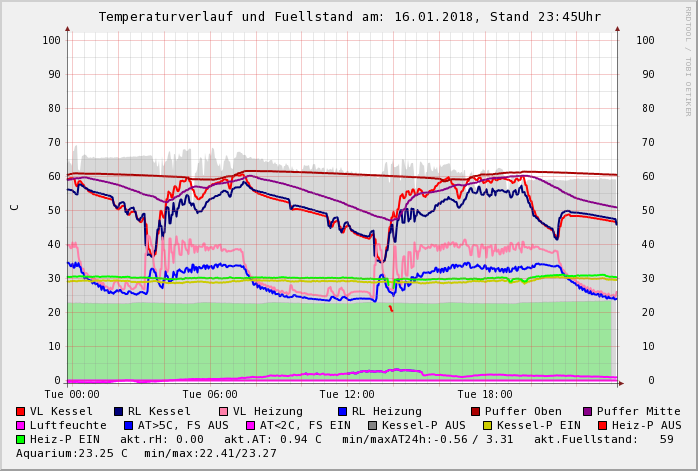Select the magenta Luftfeuchte legend swatch
Image resolution: width=698 pixels, height=471 pixels.
(x=21, y=426)
